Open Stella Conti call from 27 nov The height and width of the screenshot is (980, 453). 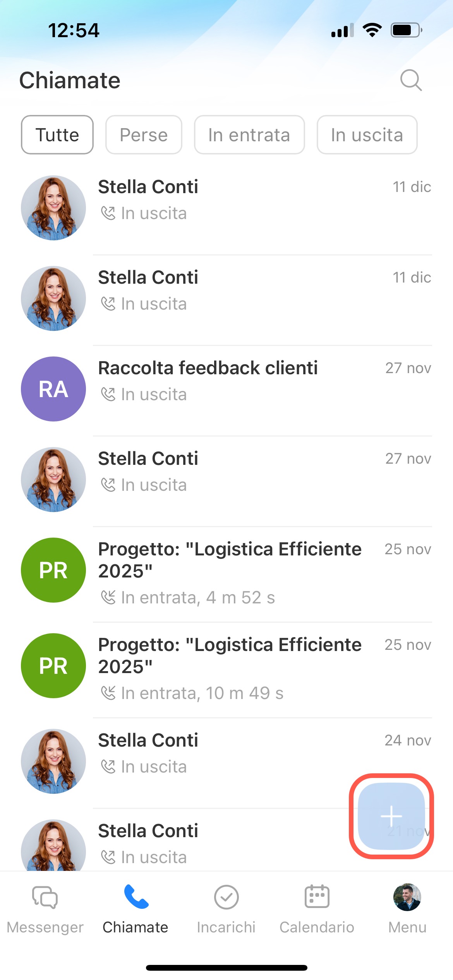click(x=232, y=471)
